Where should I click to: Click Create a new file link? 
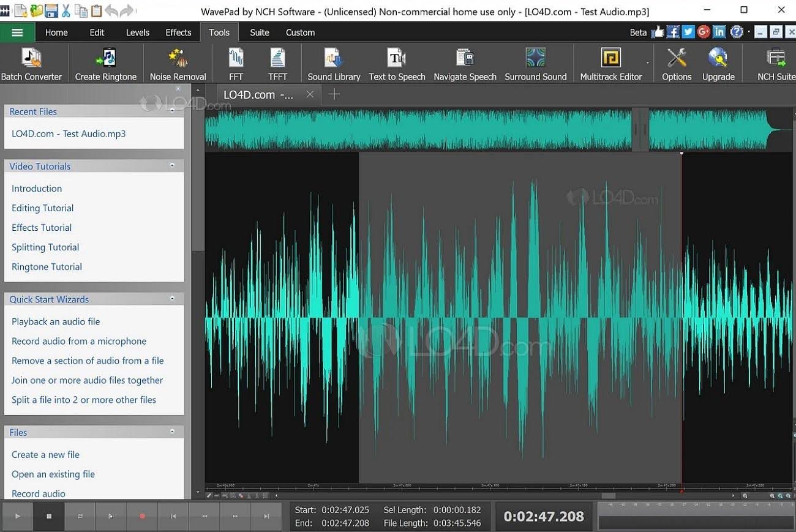pyautogui.click(x=45, y=454)
